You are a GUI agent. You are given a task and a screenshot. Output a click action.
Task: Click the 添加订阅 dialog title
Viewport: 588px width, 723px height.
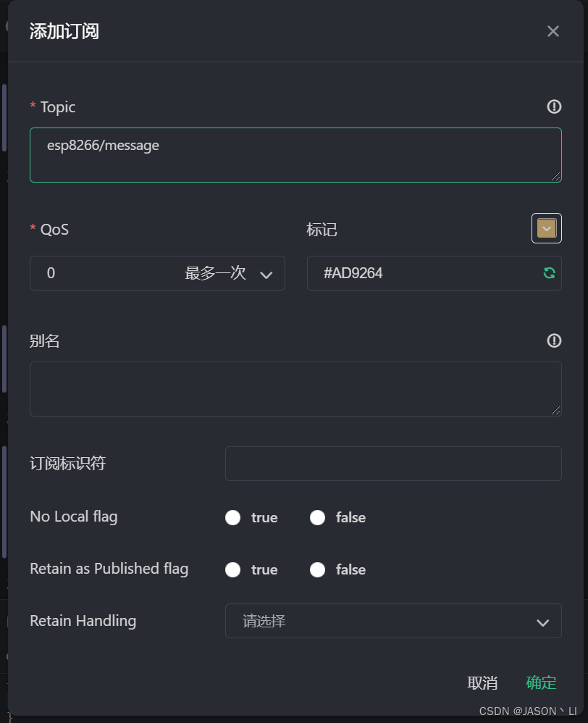64,31
